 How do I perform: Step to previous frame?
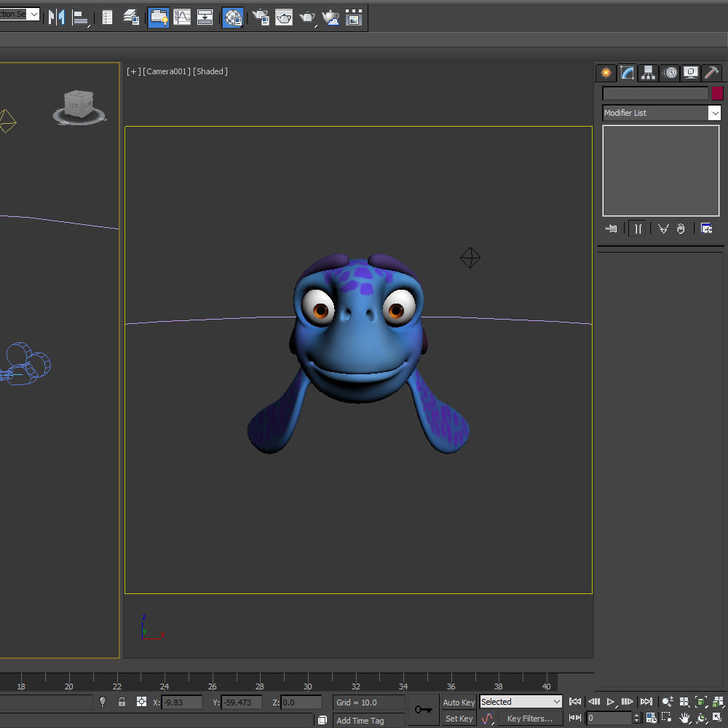click(594, 702)
